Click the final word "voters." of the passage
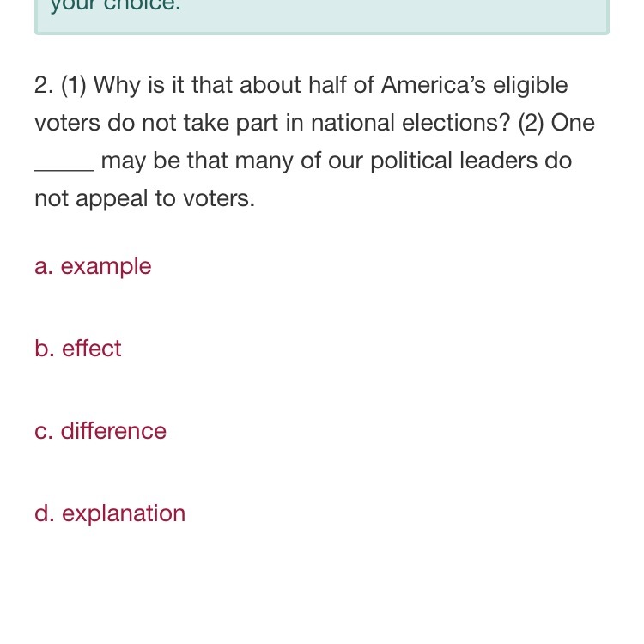 point(219,199)
